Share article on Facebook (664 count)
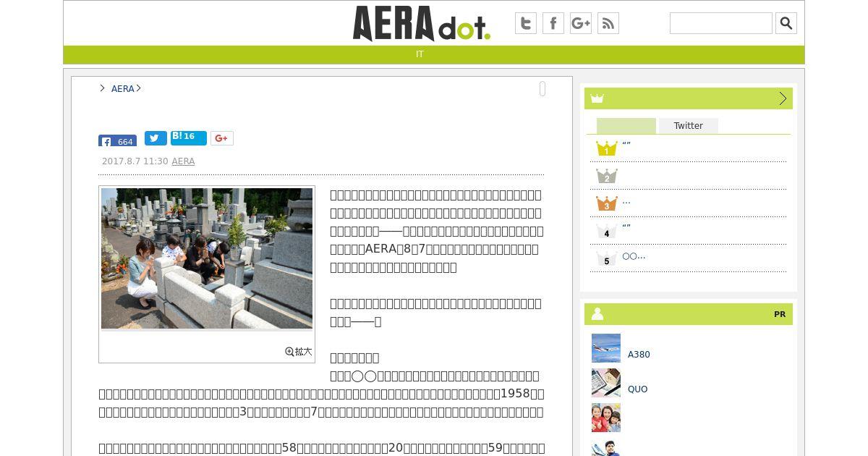The image size is (868, 456). click(117, 141)
